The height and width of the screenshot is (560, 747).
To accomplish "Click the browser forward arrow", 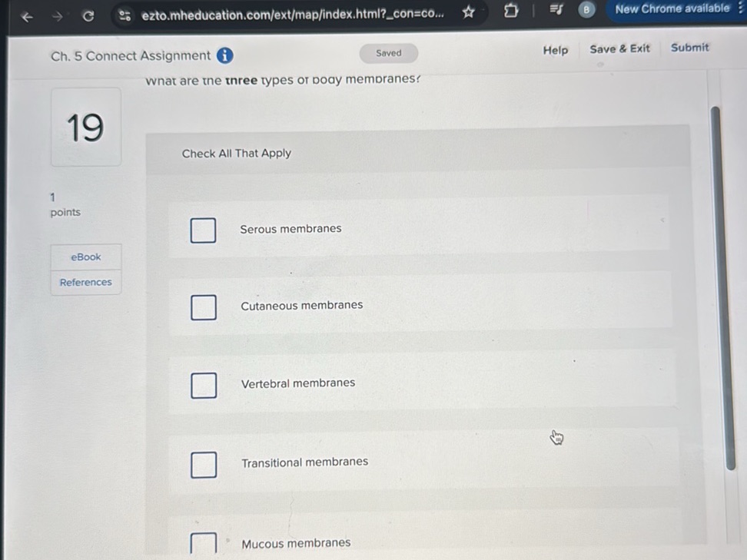I will point(58,16).
